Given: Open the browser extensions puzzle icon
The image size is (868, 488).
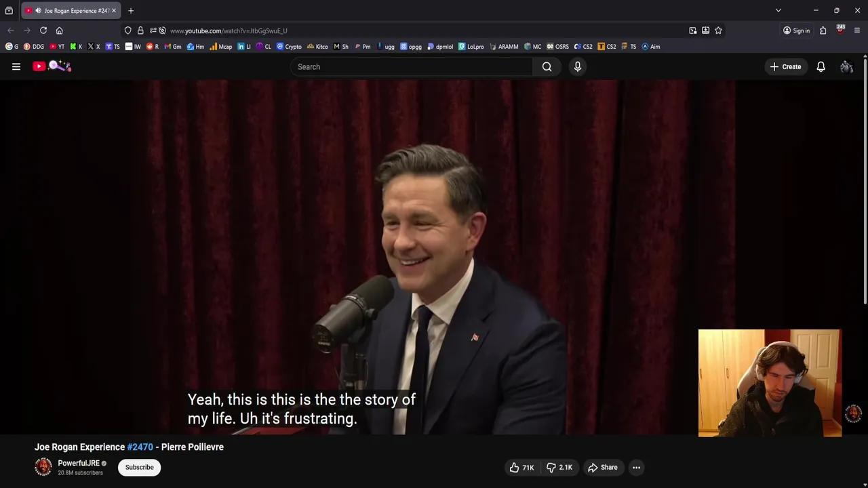Looking at the screenshot, I should point(823,30).
